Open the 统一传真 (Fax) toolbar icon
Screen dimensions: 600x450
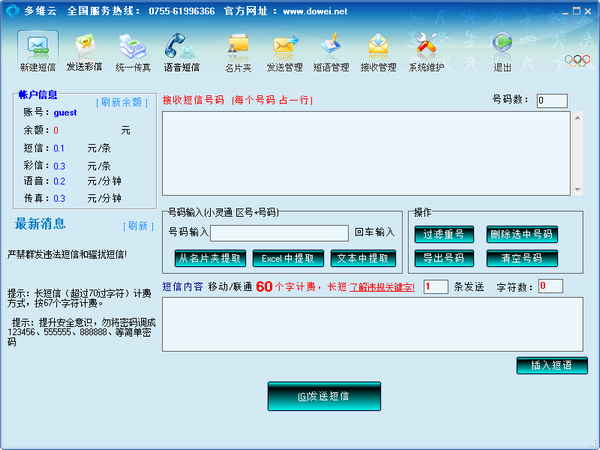point(133,51)
